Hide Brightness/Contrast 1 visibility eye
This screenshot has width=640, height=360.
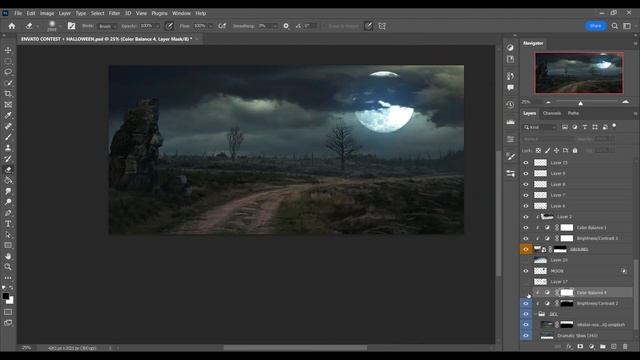[x=526, y=238]
